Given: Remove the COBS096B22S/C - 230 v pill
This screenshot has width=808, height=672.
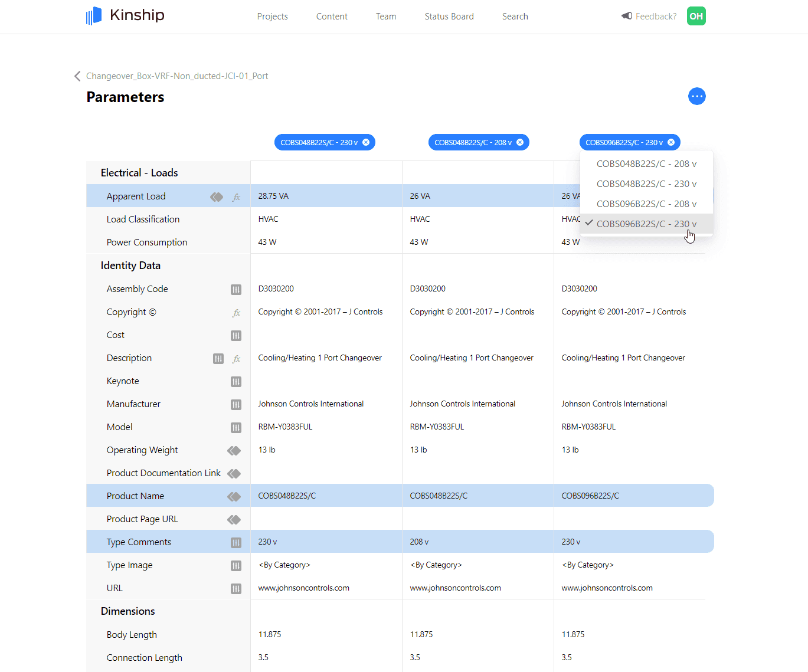Looking at the screenshot, I should coord(671,142).
